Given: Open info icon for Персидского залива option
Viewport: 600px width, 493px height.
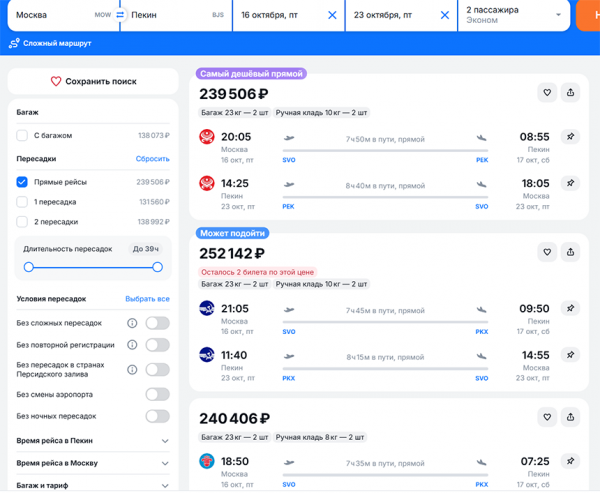Looking at the screenshot, I should click(x=132, y=369).
